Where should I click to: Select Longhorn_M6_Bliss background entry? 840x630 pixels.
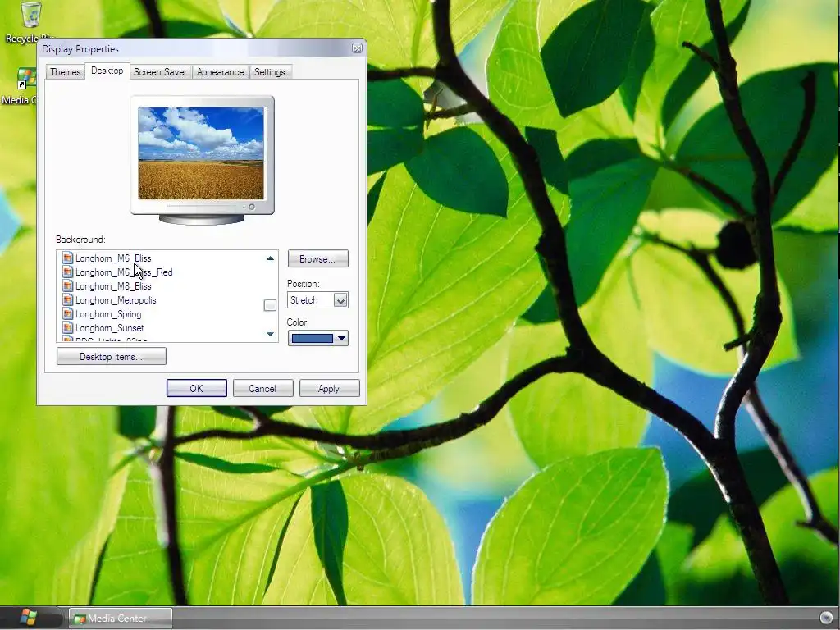[113, 258]
